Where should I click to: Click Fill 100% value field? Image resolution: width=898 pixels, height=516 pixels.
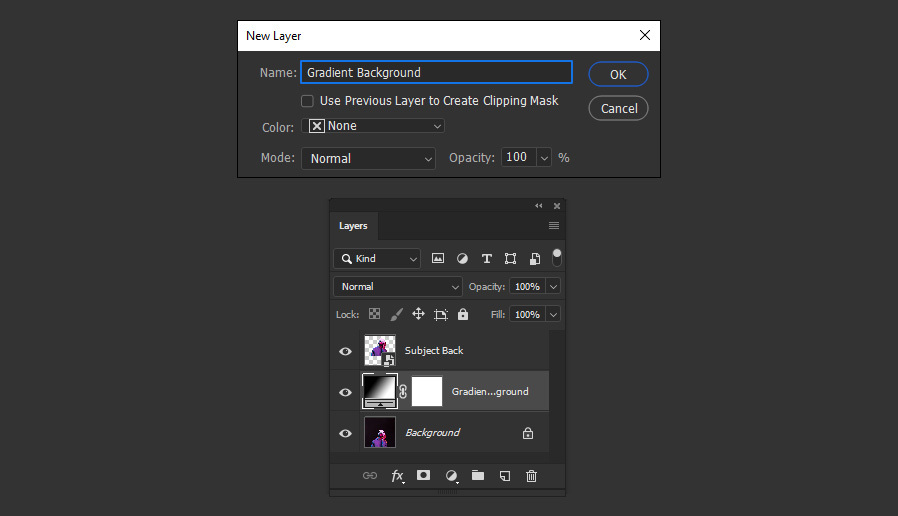pyautogui.click(x=527, y=314)
